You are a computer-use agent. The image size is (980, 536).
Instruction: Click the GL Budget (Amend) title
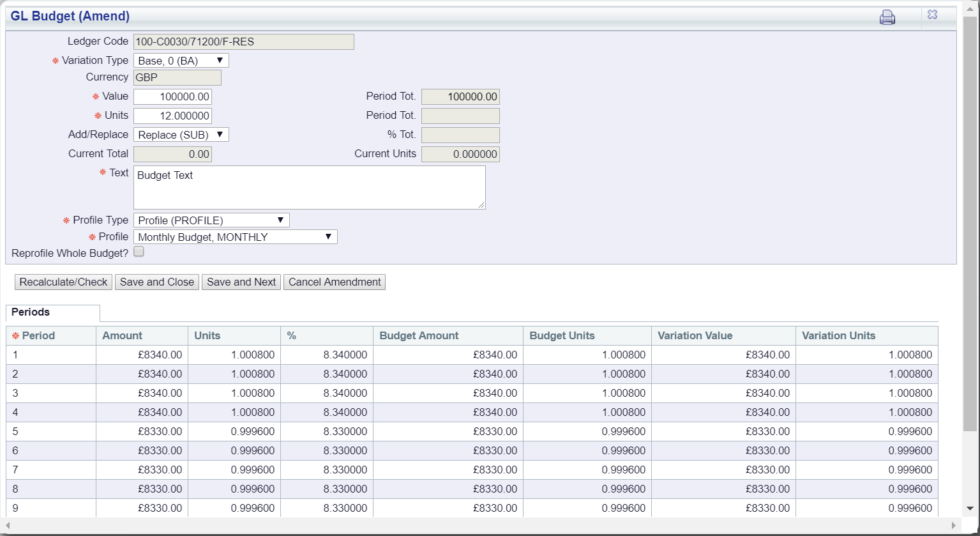tap(70, 16)
